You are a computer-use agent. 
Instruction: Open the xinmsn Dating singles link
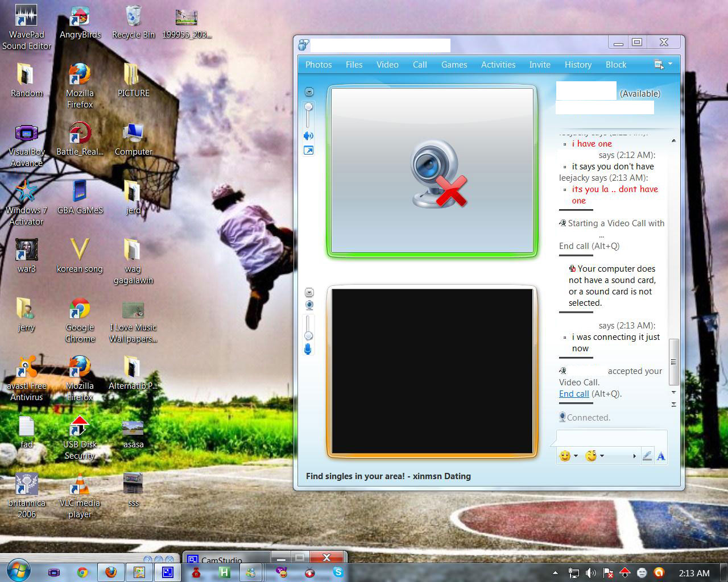pyautogui.click(x=388, y=476)
